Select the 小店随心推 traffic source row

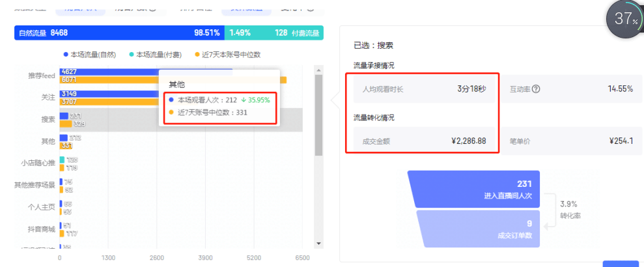(39, 163)
